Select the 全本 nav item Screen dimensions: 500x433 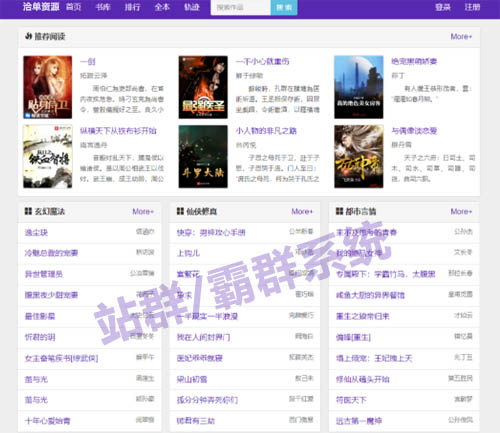[162, 7]
